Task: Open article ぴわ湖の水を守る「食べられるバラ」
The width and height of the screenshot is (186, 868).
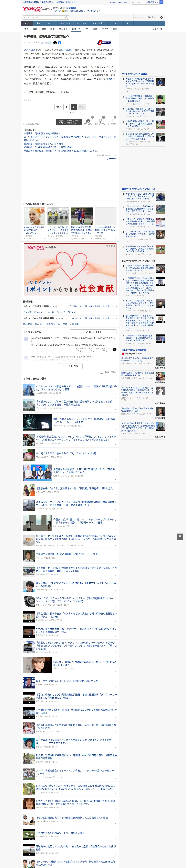Action: pos(66,453)
